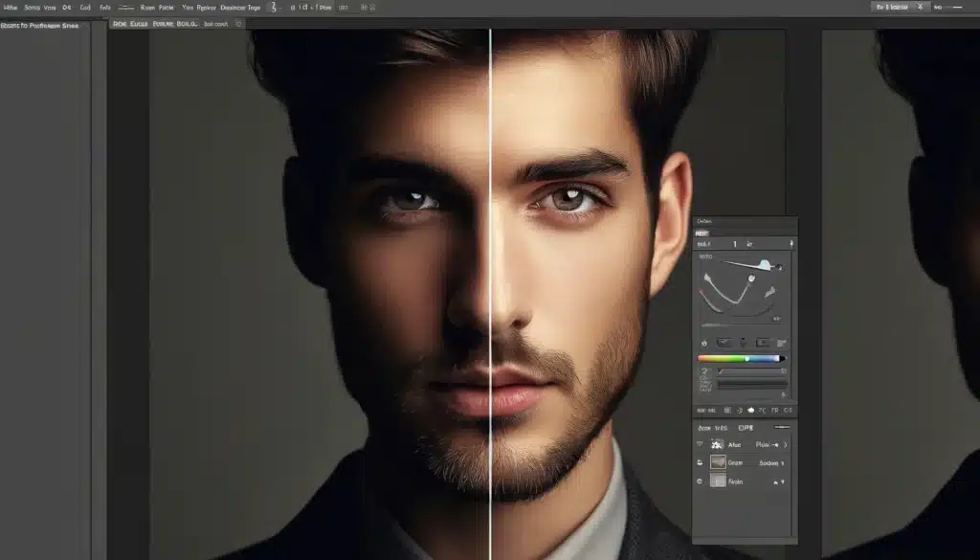Viewport: 980px width, 560px height.
Task: Click the arrows at the end of the 'Fiioin' row
Action: (x=779, y=482)
